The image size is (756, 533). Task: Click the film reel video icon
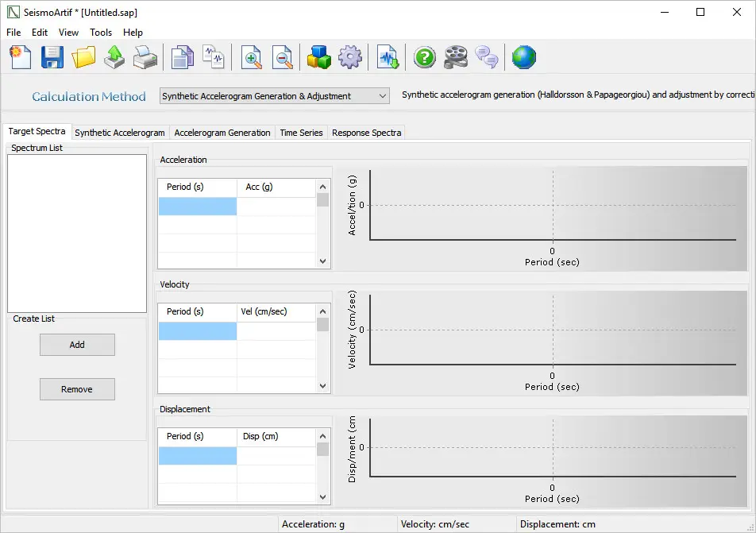455,57
